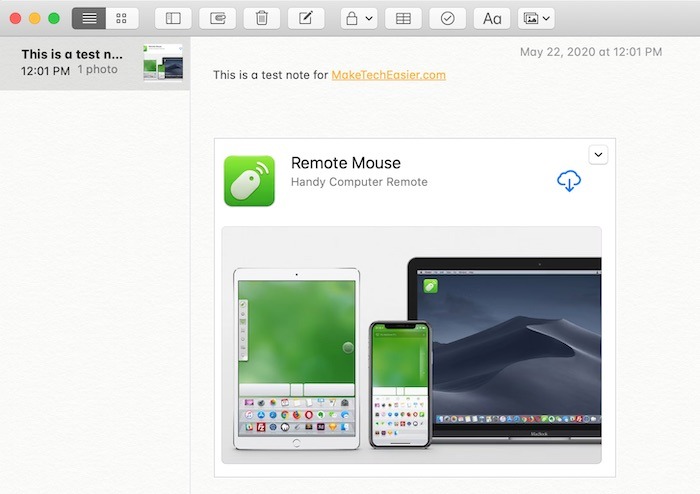
Task: Open the Aa text format options
Action: point(492,18)
